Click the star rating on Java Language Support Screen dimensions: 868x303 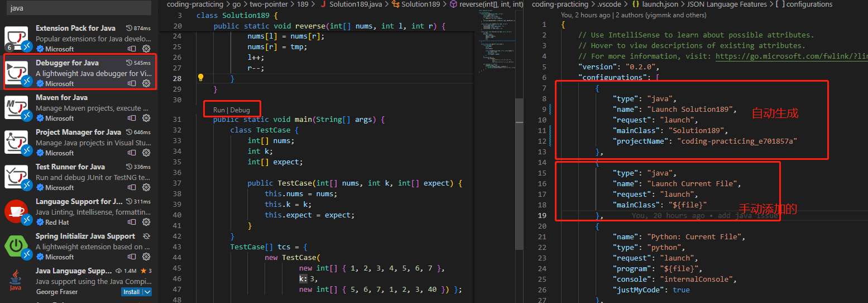point(147,271)
